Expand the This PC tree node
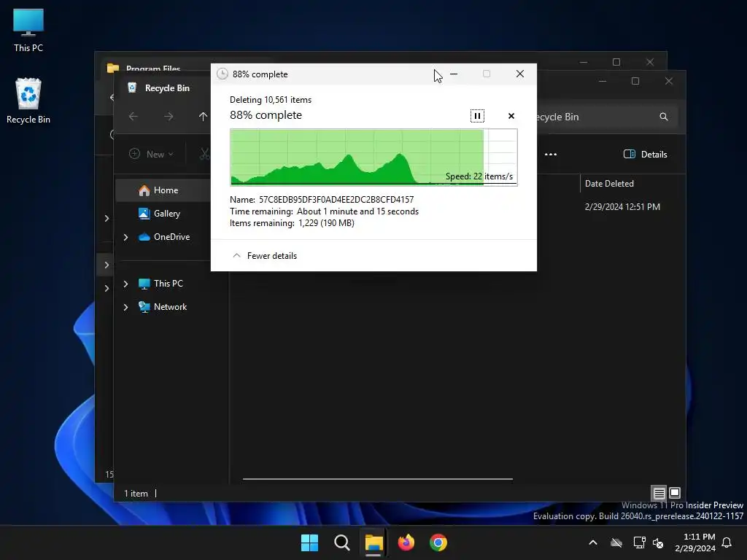 125,284
